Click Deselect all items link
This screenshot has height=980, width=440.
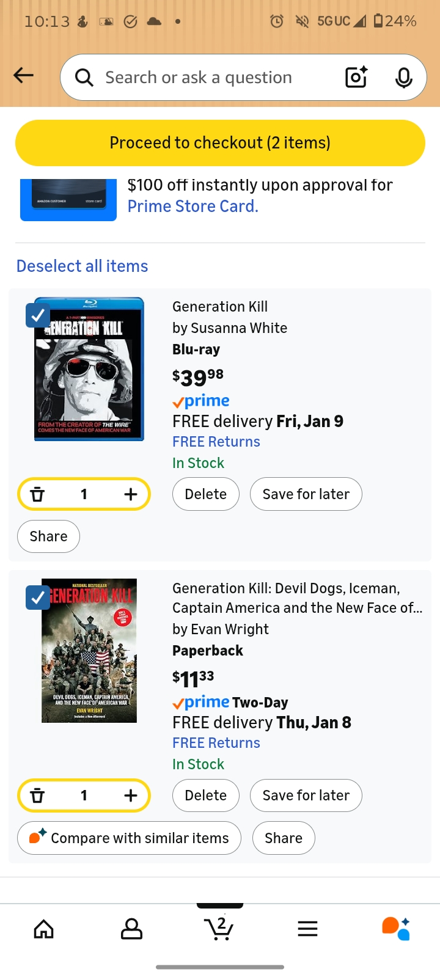tap(82, 266)
